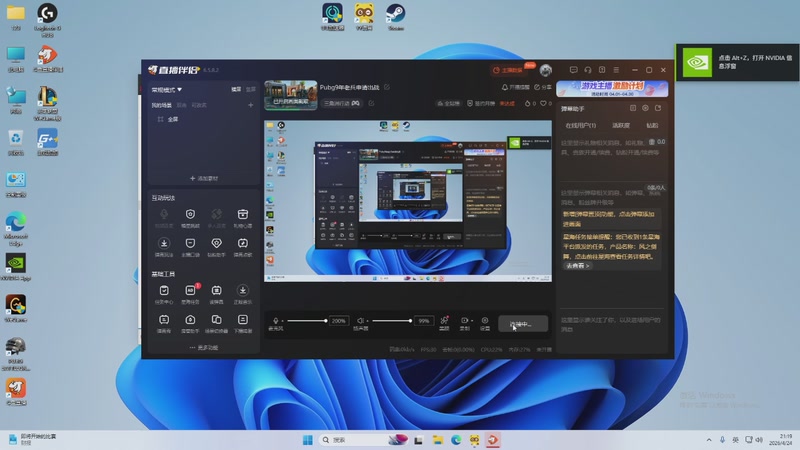Viewport: 800px width, 450px height.
Task: Click the clipboard task center icon under 基础工具
Action: pos(164,290)
